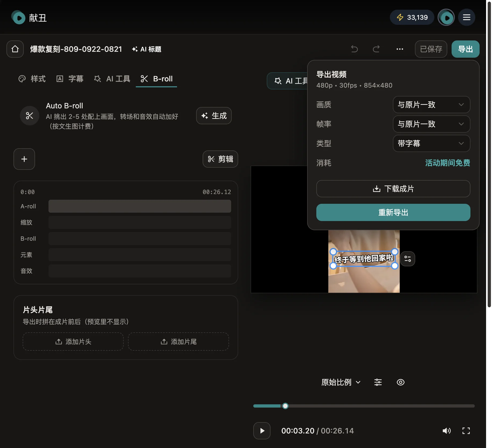Click the 活动期间免费 free promotion text
The width and height of the screenshot is (492, 448).
448,163
